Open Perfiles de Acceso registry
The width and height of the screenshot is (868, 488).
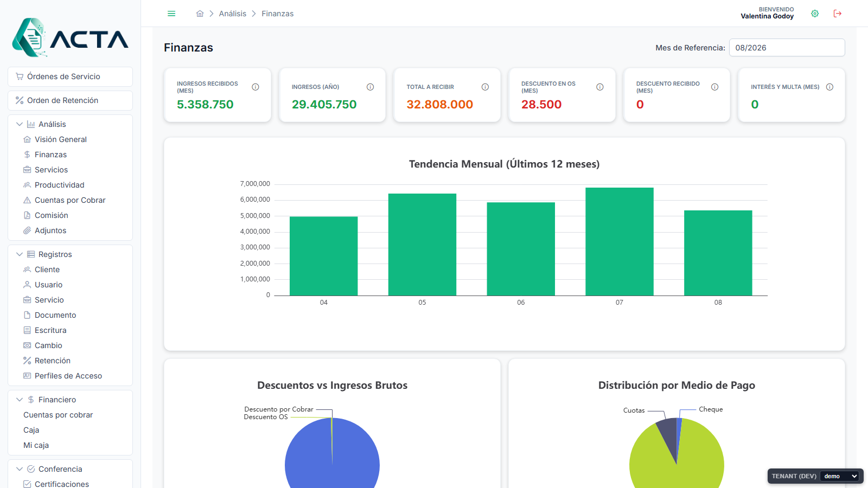[x=68, y=376]
